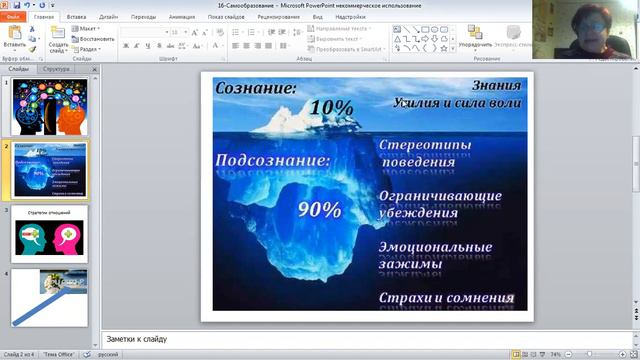This screenshot has width=640, height=360.
Task: Choose the triangle shape from the gallery
Action: (397, 39)
